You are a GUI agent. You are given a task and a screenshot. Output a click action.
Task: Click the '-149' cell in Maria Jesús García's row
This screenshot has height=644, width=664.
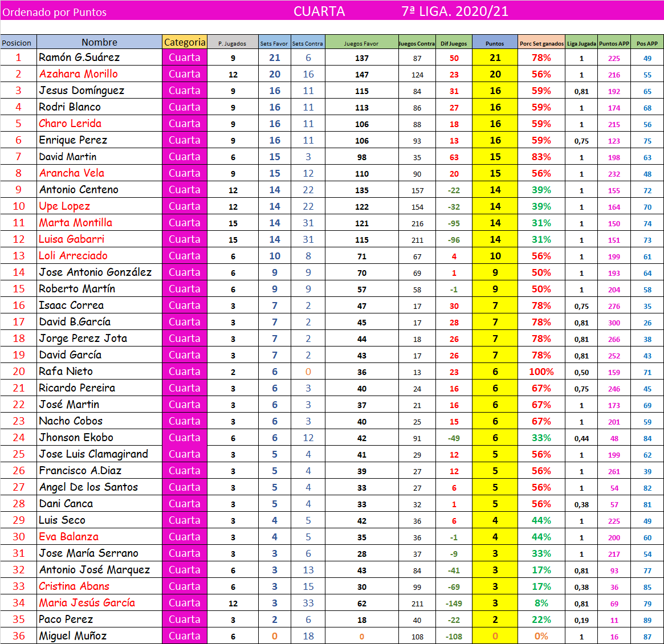454,604
